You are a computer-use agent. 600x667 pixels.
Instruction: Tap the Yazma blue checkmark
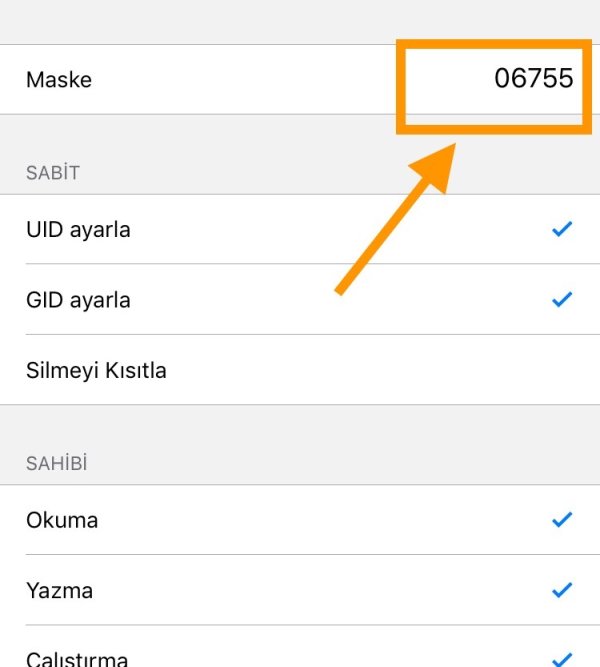(562, 589)
